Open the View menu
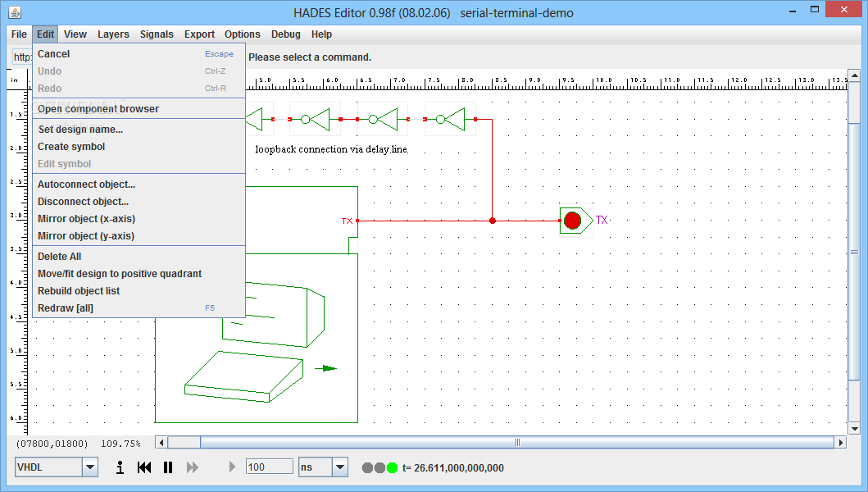Screen dimensions: 868x492 pyautogui.click(x=75, y=34)
